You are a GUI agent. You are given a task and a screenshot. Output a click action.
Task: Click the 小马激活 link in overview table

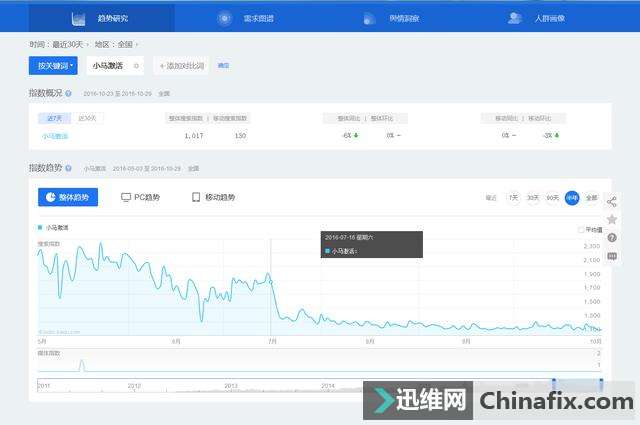point(55,135)
